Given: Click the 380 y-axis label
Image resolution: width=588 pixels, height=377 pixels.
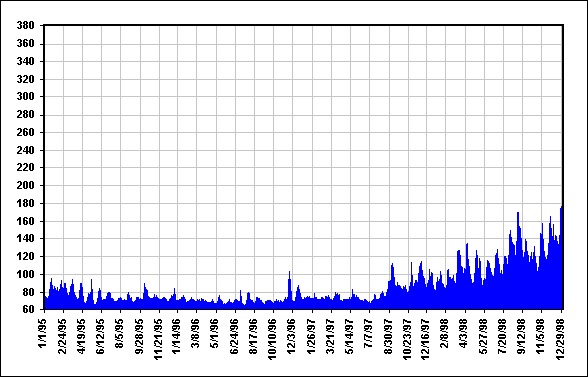Looking at the screenshot, I should click(26, 26).
